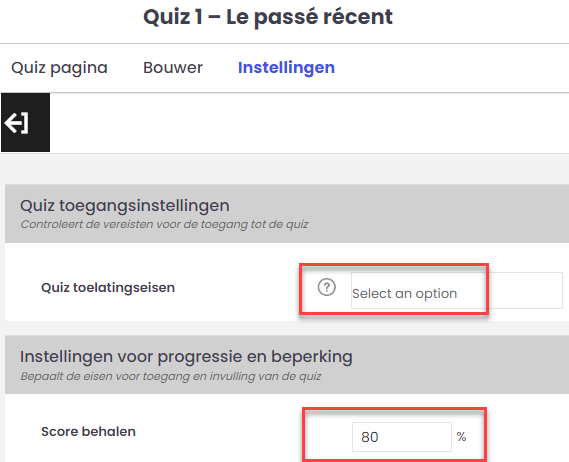Click the Controleert de vereisten description text

(x=164, y=224)
